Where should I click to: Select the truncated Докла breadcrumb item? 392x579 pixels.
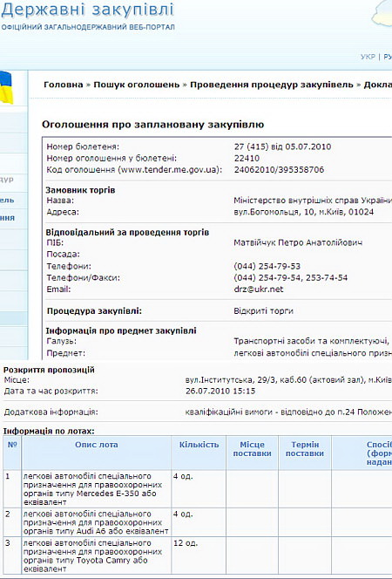(377, 85)
